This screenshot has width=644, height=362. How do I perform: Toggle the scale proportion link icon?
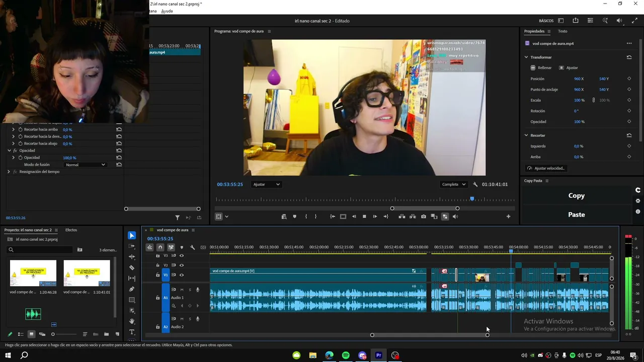pyautogui.click(x=594, y=100)
